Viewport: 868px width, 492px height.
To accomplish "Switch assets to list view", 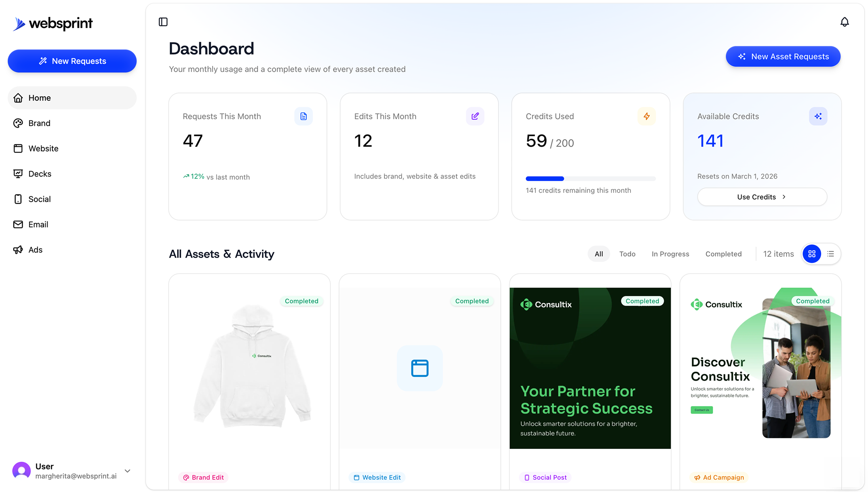I will 830,254.
